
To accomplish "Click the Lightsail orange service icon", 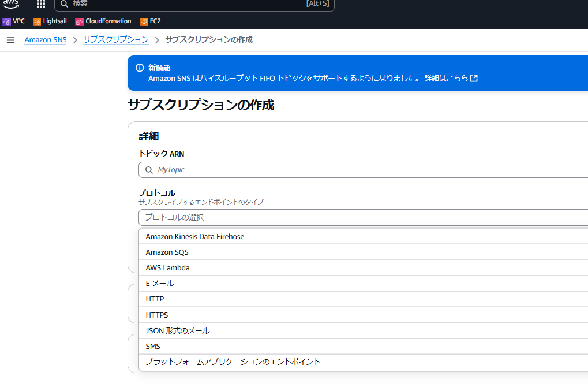I will click(37, 22).
